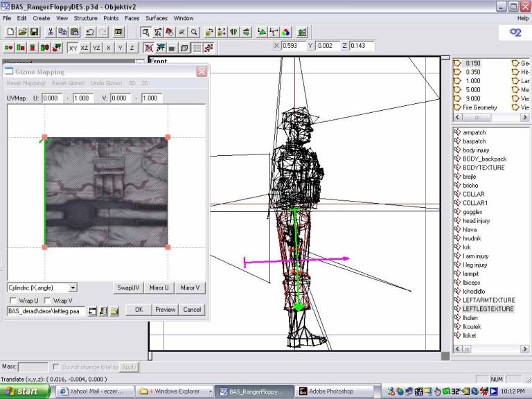Click the Cut (scissors) toolbar icon
Viewport: 532px width, 399px height.
[51, 32]
